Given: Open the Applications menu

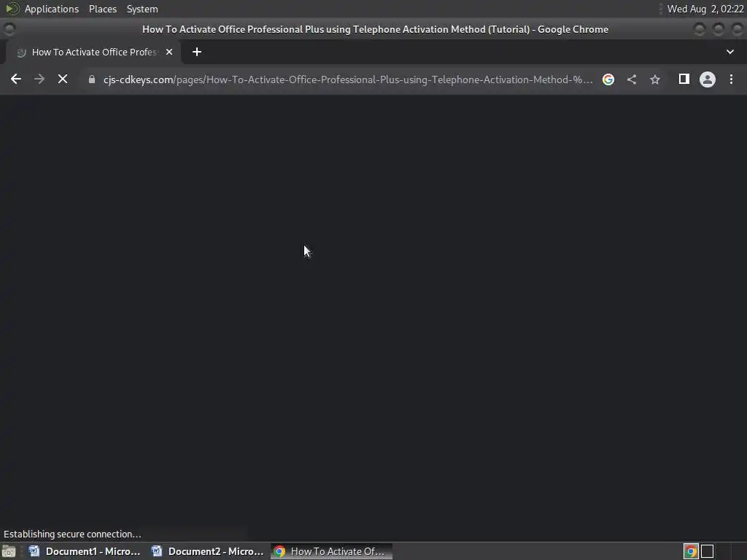Looking at the screenshot, I should (52, 9).
